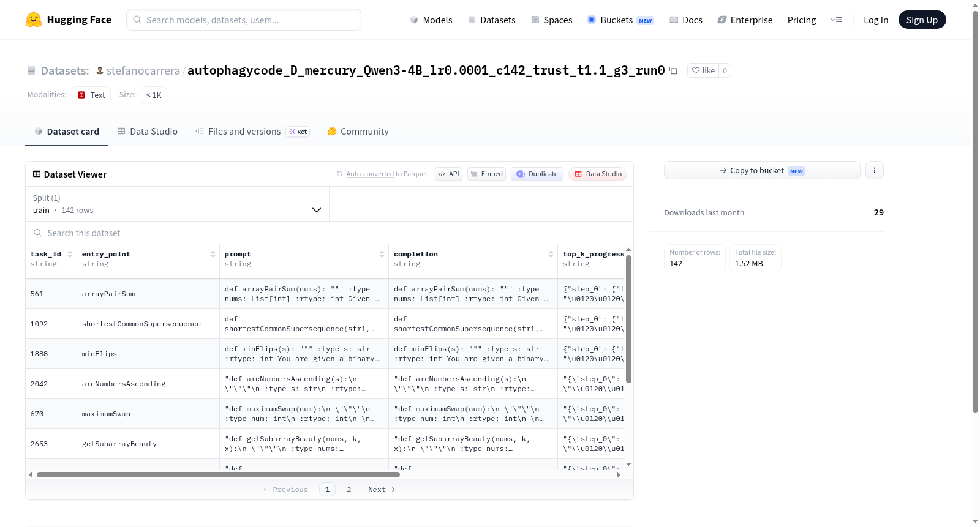Open the Datasets page
This screenshot has height=527, width=980.
pyautogui.click(x=491, y=20)
